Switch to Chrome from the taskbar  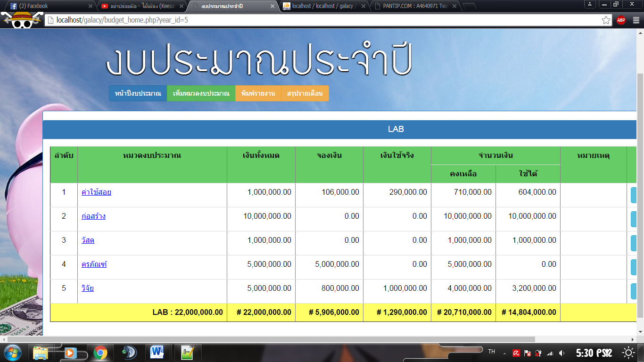pyautogui.click(x=100, y=353)
